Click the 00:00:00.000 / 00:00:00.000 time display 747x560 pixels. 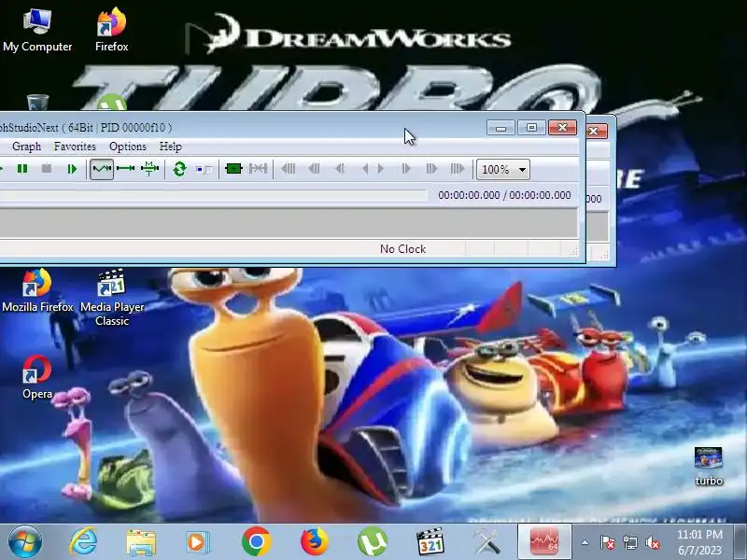[x=504, y=195]
